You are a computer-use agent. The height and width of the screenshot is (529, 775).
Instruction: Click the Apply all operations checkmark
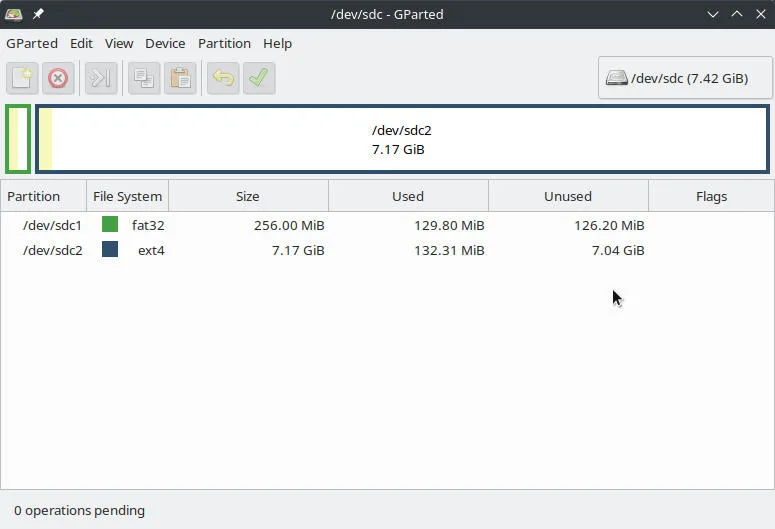tap(259, 78)
